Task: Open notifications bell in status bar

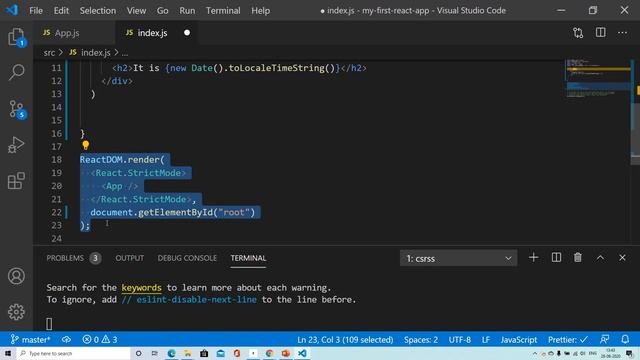Action: click(x=625, y=340)
